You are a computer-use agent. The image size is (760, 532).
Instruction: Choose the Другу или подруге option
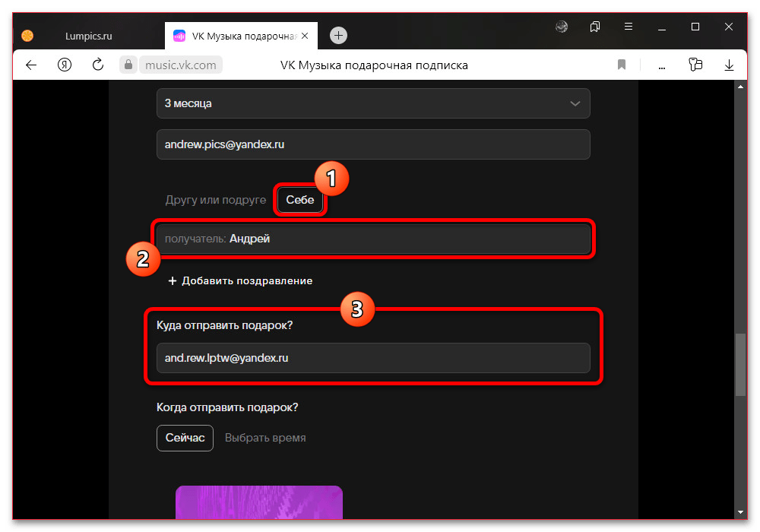pyautogui.click(x=216, y=200)
